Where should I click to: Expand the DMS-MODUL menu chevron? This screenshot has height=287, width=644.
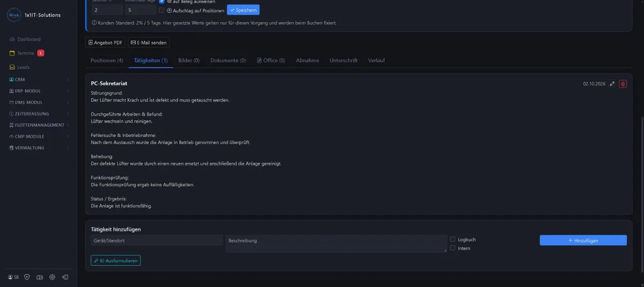[x=68, y=102]
